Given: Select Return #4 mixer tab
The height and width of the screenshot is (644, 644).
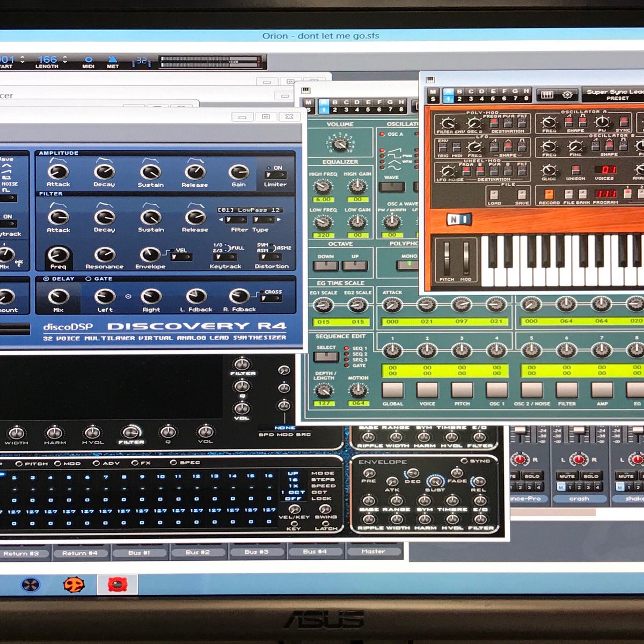Looking at the screenshot, I should pyautogui.click(x=80, y=553).
